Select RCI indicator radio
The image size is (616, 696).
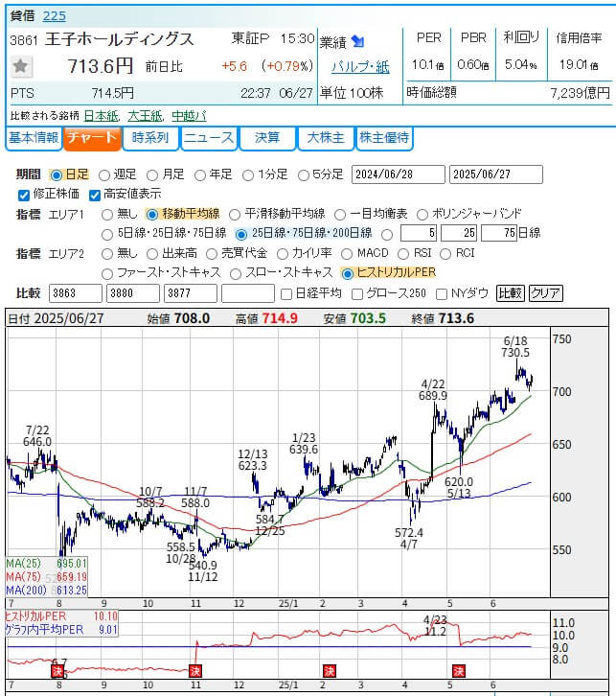(445, 254)
